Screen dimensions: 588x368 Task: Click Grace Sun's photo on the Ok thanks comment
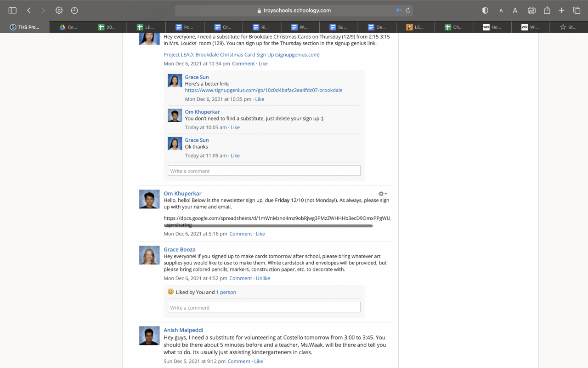coord(175,144)
